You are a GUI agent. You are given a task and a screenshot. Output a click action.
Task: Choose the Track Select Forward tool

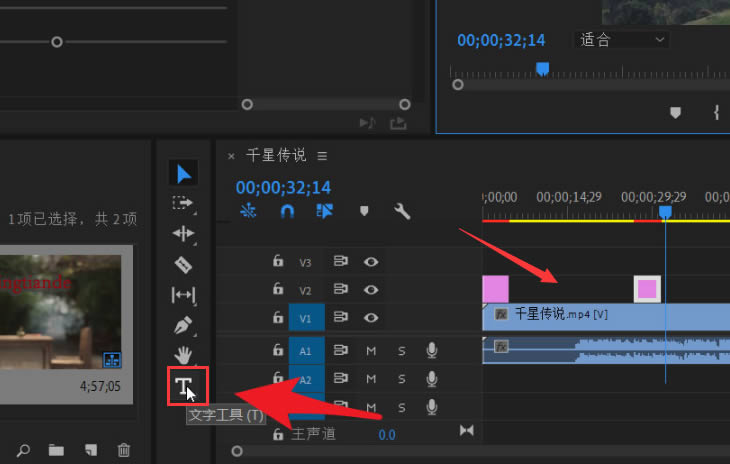[x=184, y=203]
